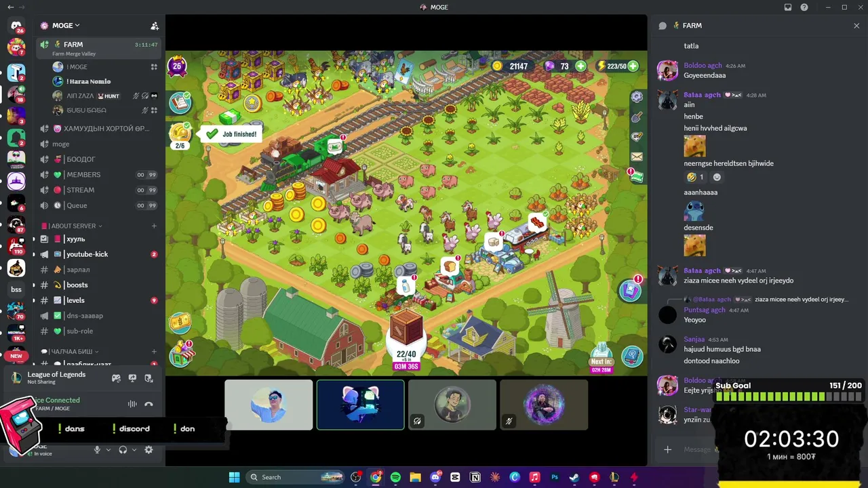This screenshot has height=488, width=868.
Task: Open the cash bundle offer icon
Action: (x=180, y=323)
